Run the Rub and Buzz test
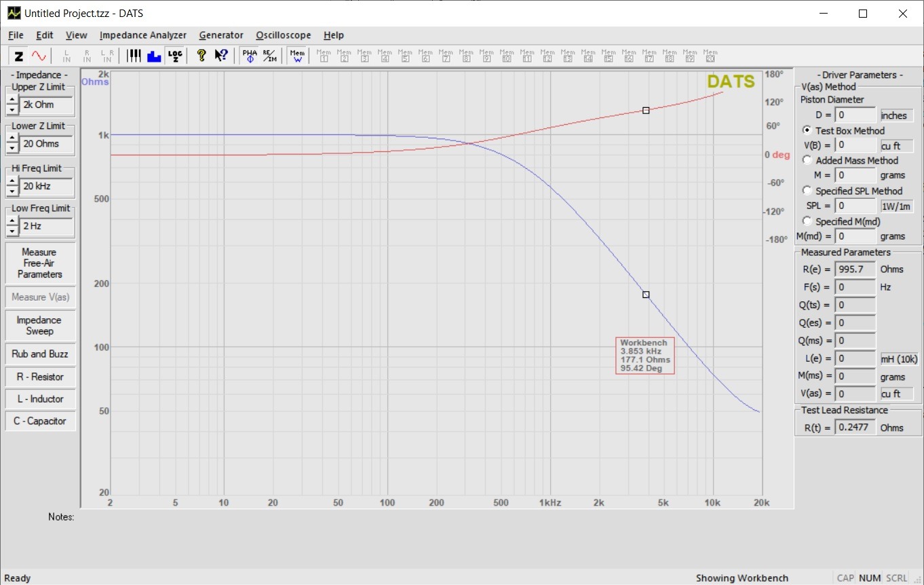This screenshot has width=924, height=585. point(39,354)
